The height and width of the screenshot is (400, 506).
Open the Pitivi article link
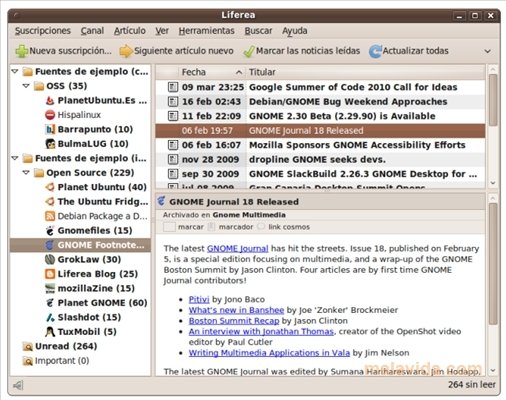[199, 299]
